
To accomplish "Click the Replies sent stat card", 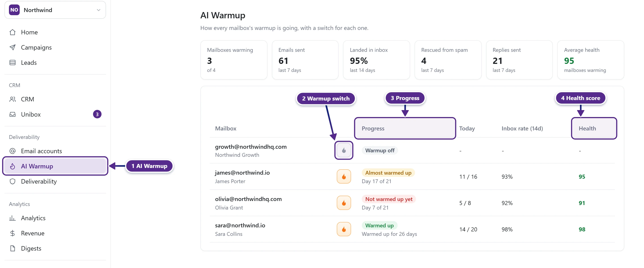I will click(x=519, y=60).
